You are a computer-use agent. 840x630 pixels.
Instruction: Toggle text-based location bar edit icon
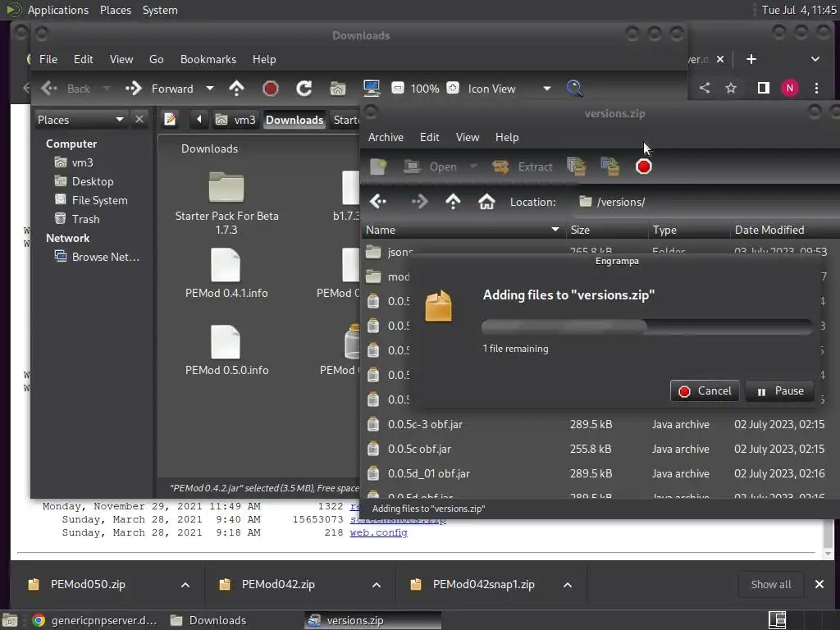(171, 119)
